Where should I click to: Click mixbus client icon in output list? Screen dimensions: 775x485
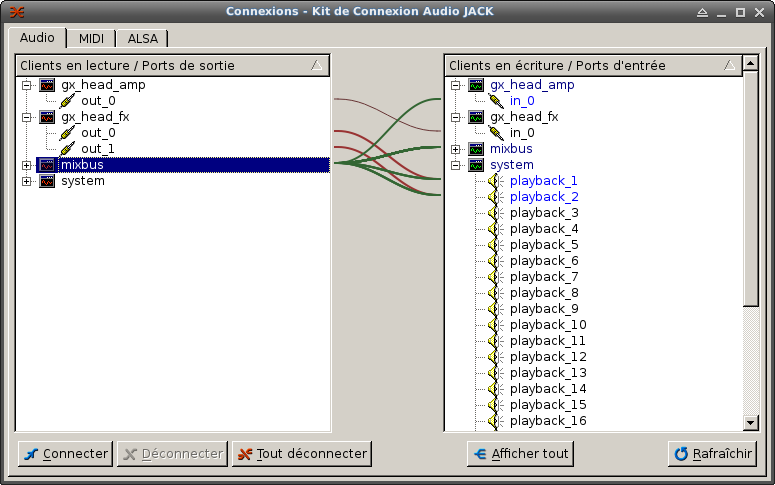47,165
